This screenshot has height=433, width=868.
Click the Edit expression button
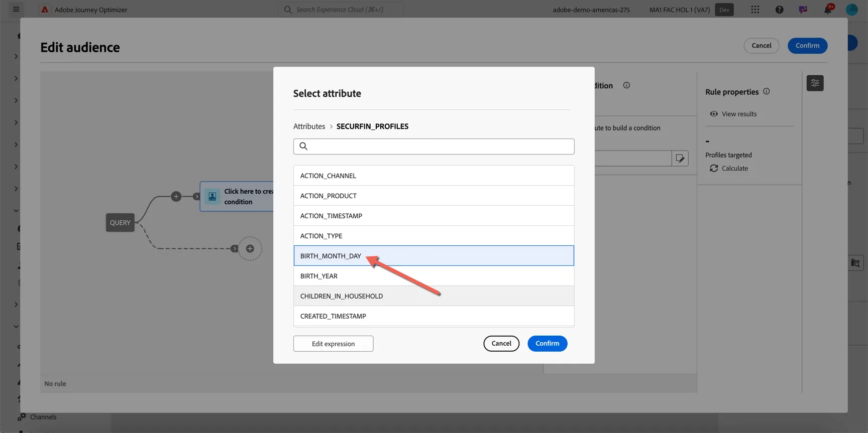pyautogui.click(x=333, y=344)
